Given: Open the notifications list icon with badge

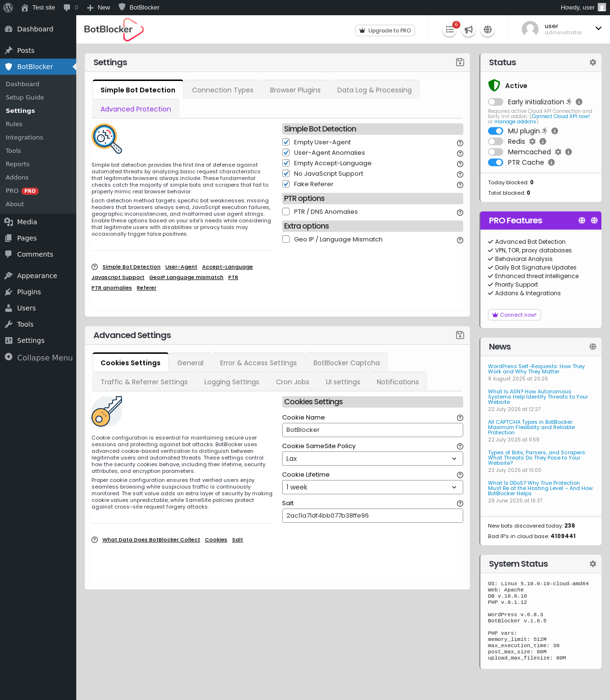Looking at the screenshot, I should (x=449, y=30).
